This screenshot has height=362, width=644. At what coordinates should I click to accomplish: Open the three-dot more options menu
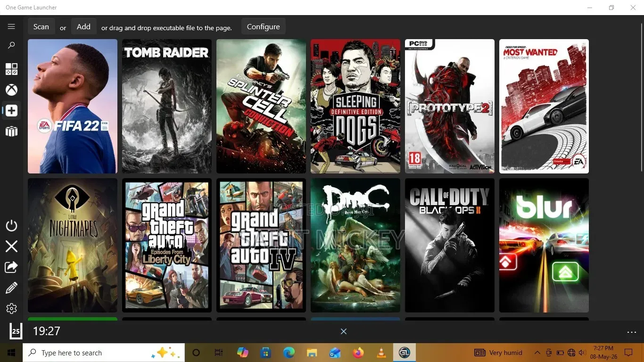tap(632, 332)
